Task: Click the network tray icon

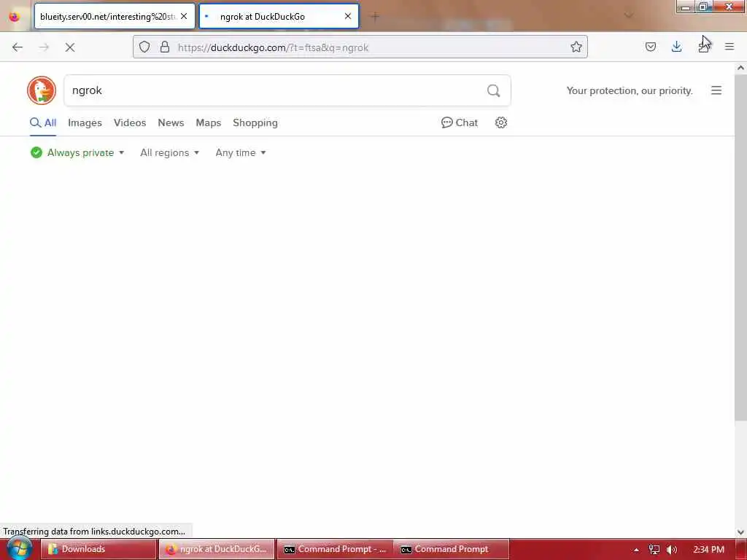Action: 654,550
